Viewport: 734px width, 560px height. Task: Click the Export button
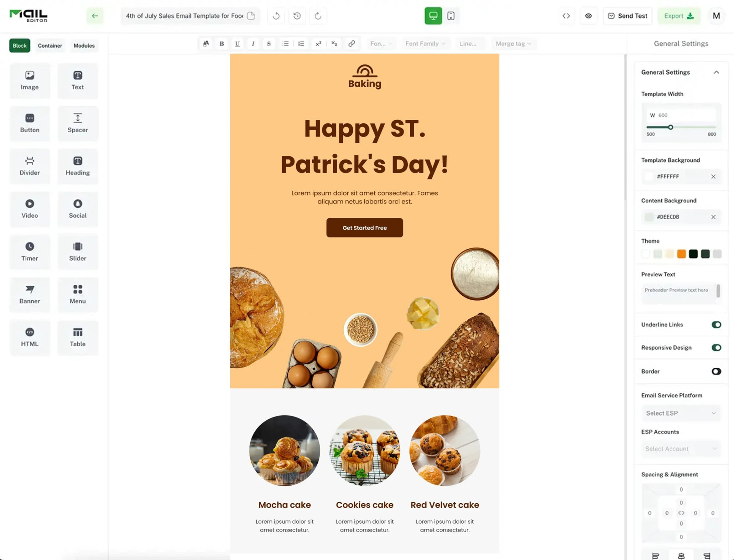(679, 16)
